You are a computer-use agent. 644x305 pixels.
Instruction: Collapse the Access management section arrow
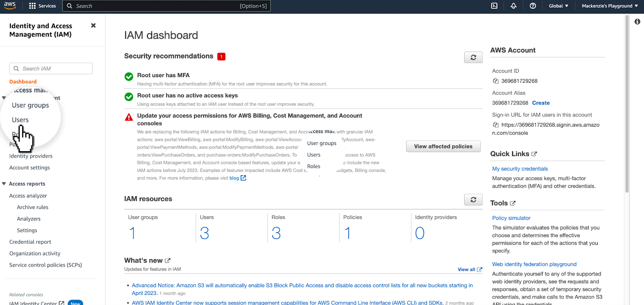tap(4, 98)
